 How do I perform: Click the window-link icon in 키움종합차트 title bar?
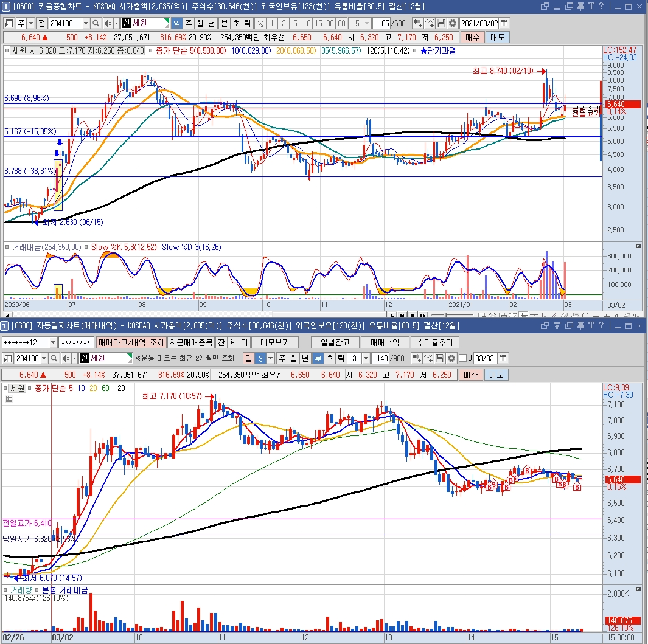545,6
